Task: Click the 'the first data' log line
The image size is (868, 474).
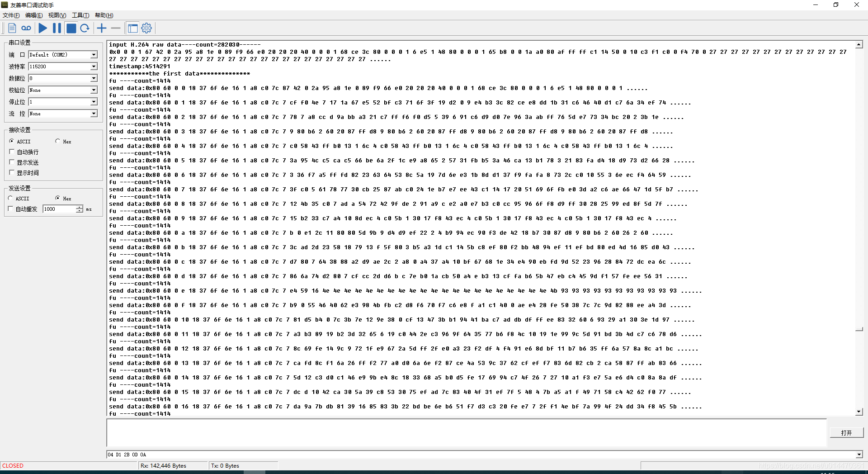Action: tap(179, 74)
